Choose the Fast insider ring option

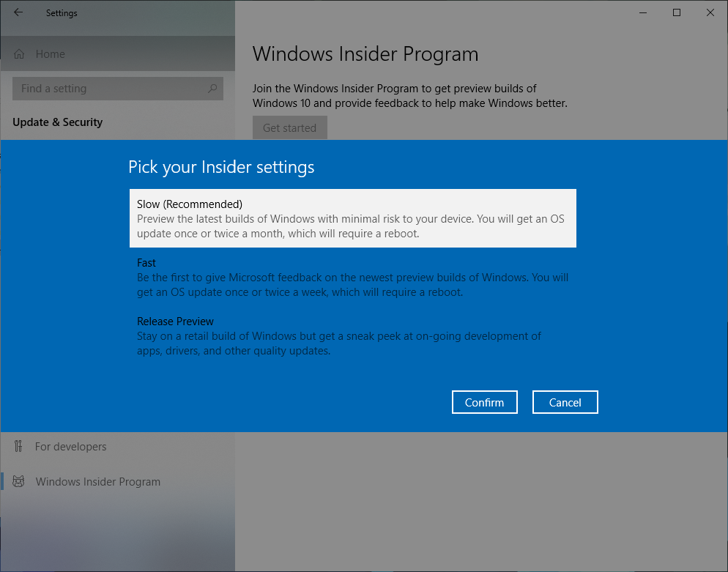tap(353, 277)
